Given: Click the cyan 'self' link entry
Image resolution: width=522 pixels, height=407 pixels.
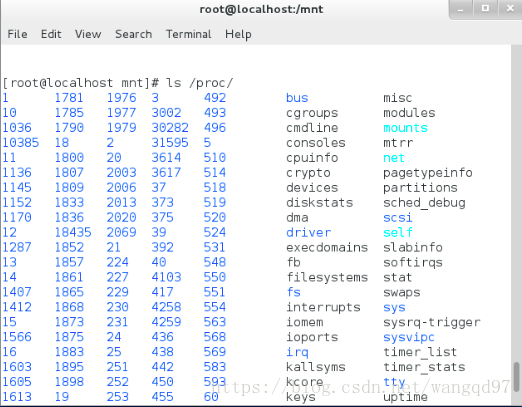Looking at the screenshot, I should (398, 232).
